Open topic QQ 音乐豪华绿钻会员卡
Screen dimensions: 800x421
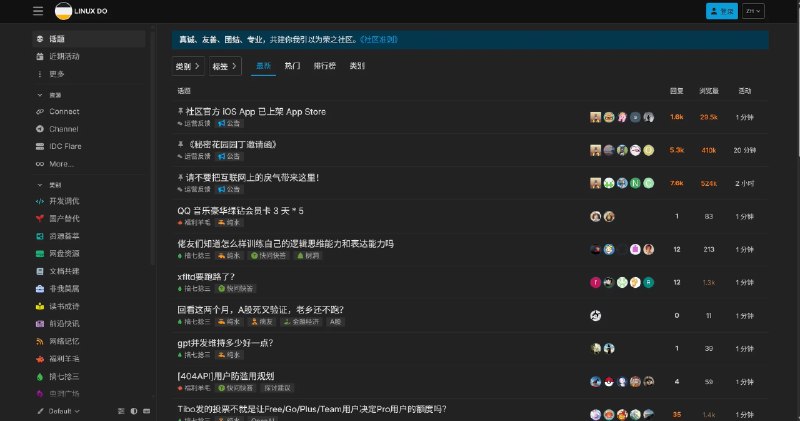[240, 211]
